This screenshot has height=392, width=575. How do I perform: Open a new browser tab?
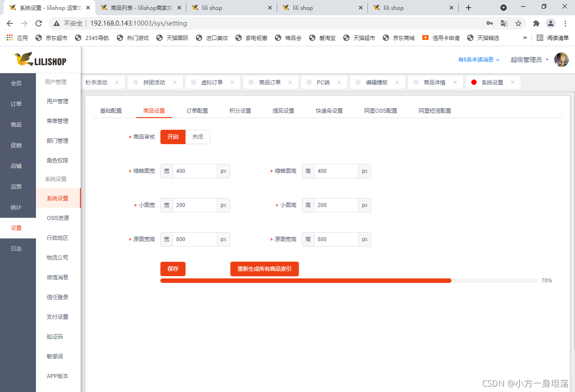click(469, 8)
